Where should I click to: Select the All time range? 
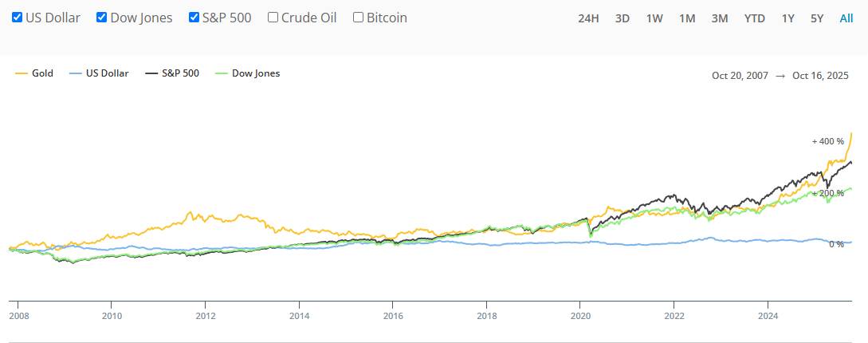pos(846,18)
